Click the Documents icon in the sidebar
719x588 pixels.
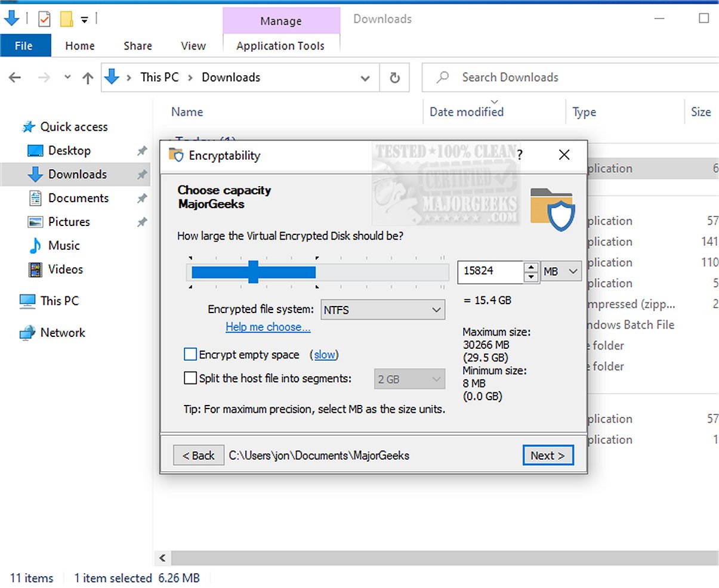pos(36,198)
